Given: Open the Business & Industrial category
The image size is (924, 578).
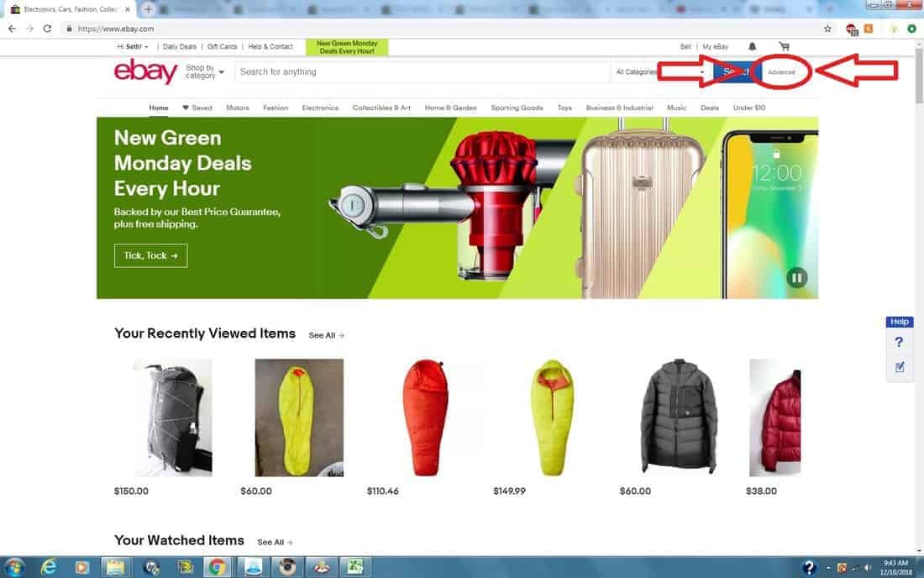Looking at the screenshot, I should point(619,108).
